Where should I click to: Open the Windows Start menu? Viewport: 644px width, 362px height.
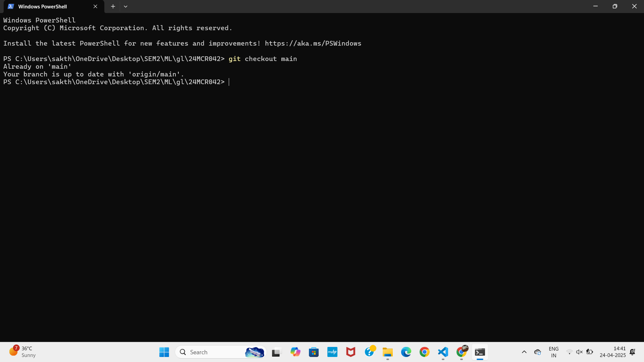pos(164,352)
